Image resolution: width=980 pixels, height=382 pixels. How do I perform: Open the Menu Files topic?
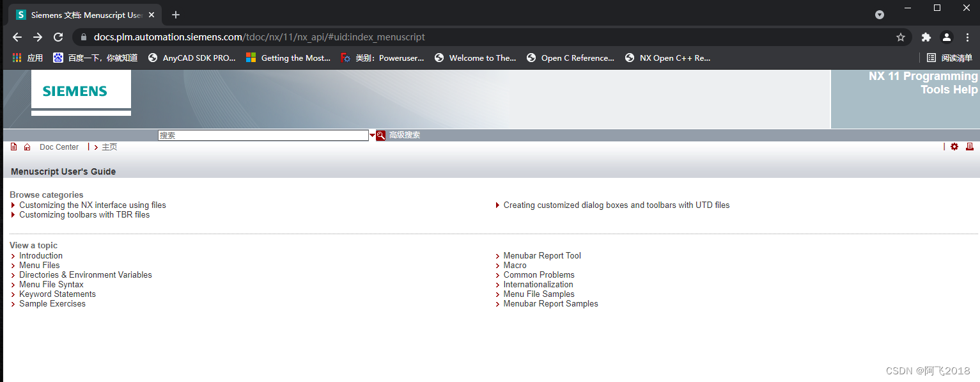click(x=39, y=266)
